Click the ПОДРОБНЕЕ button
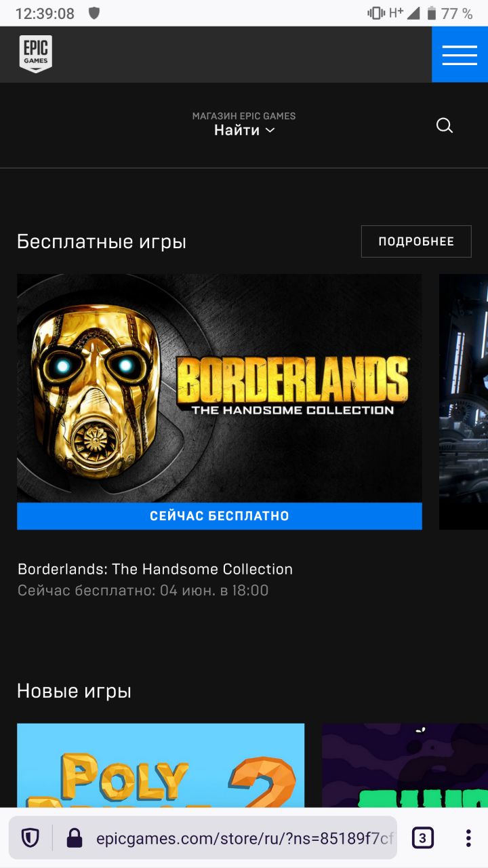Image resolution: width=488 pixels, height=868 pixels. pyautogui.click(x=416, y=241)
